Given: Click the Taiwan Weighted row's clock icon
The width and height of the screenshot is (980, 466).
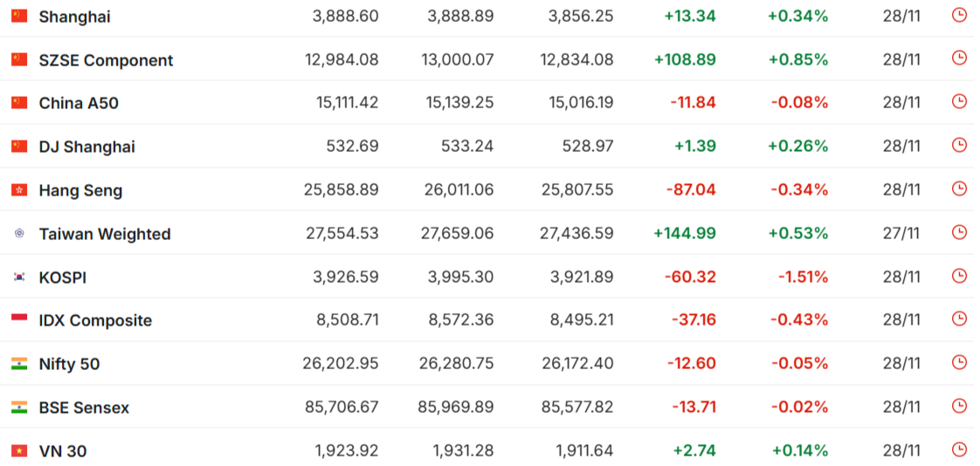Looking at the screenshot, I should pos(959,232).
